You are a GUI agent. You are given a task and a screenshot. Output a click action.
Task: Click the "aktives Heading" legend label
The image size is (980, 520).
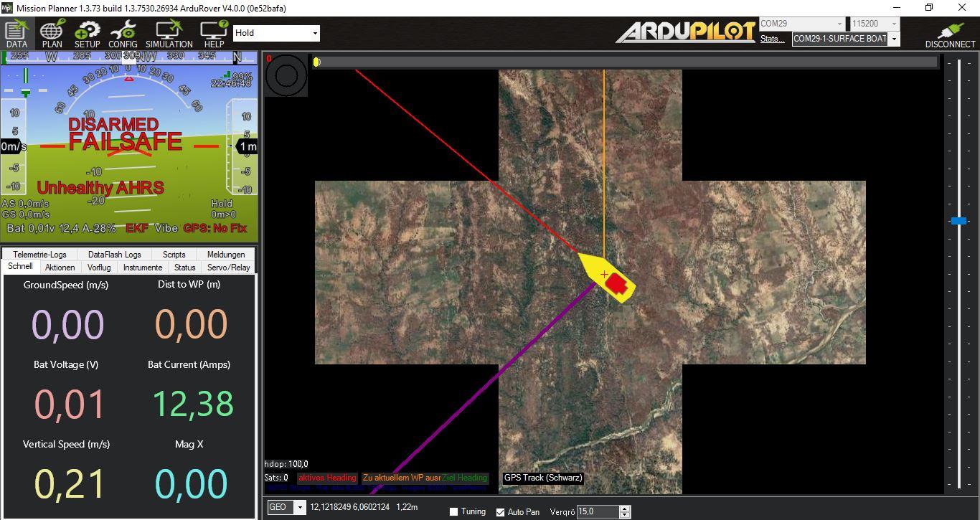coord(327,478)
